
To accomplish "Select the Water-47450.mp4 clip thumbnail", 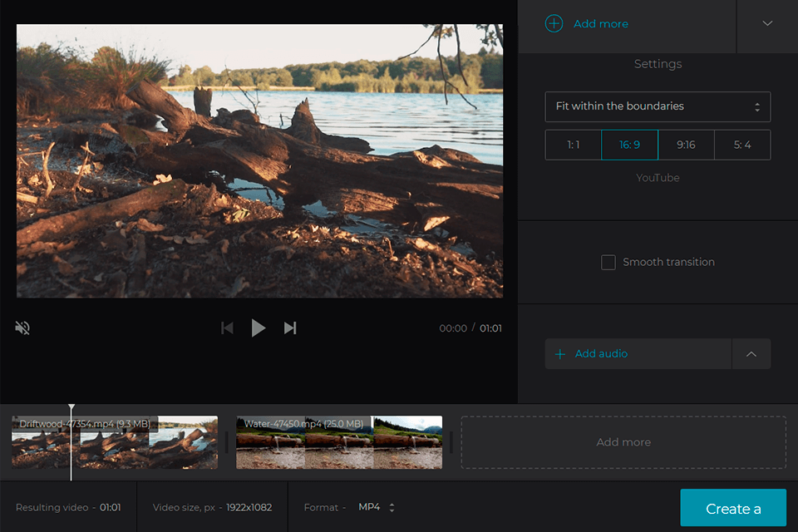I will (338, 441).
